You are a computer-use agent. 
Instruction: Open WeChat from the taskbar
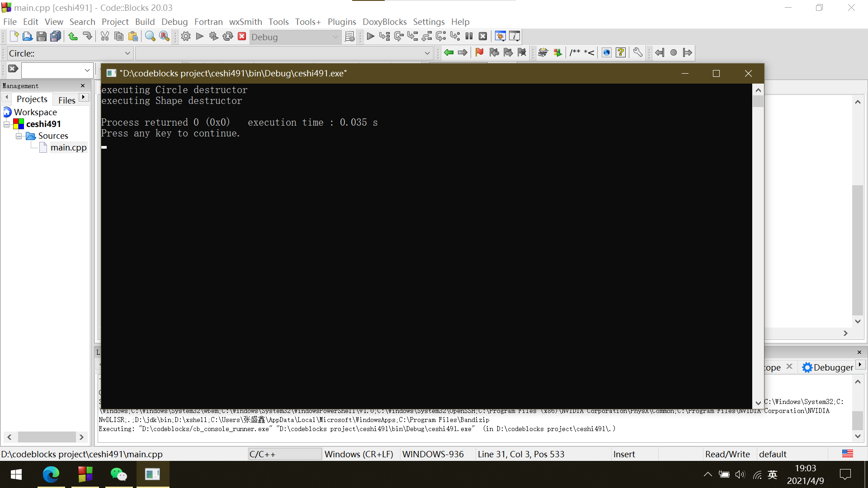(118, 474)
